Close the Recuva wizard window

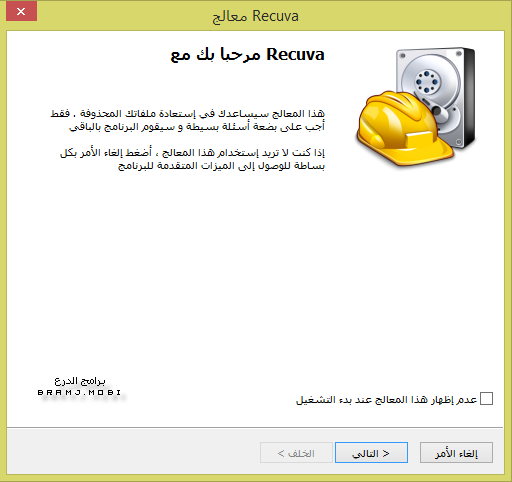(x=21, y=12)
